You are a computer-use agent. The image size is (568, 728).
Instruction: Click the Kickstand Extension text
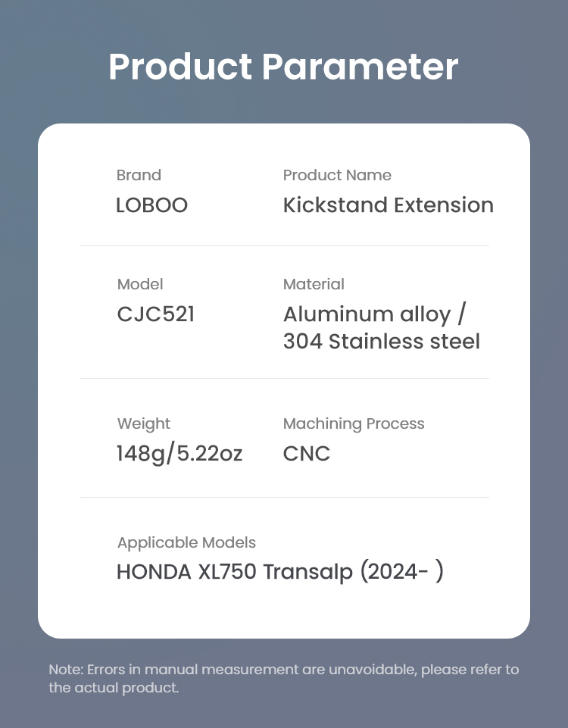click(389, 205)
